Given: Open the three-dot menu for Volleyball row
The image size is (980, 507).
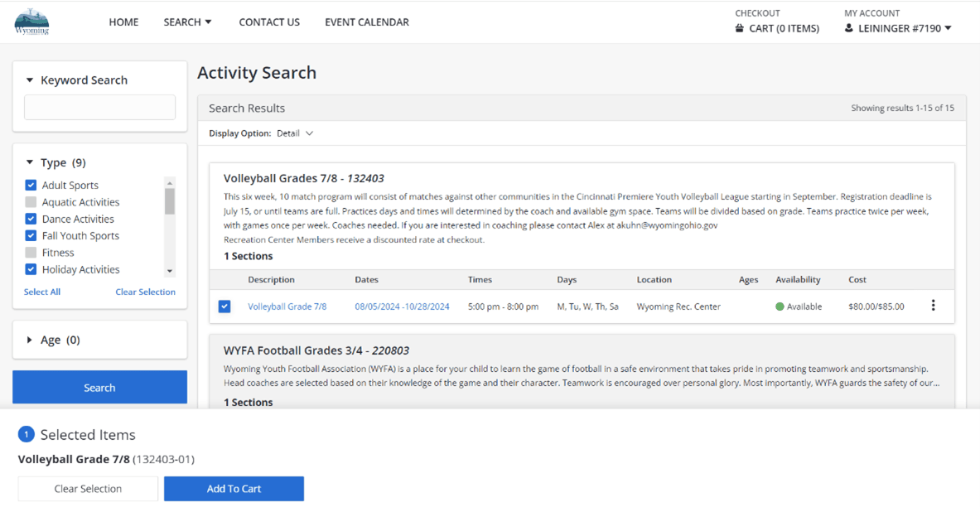Looking at the screenshot, I should (x=933, y=306).
